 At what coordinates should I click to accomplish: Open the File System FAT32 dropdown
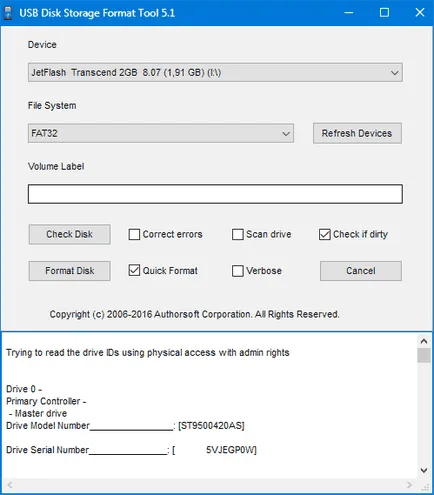pos(161,133)
